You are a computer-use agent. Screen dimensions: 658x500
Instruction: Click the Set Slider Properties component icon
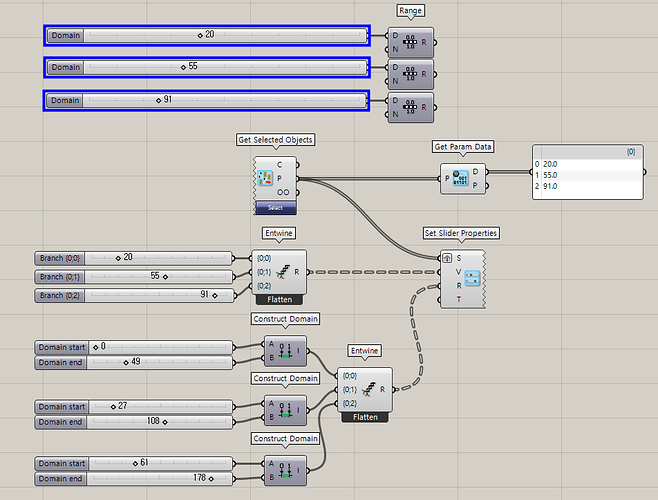click(473, 279)
